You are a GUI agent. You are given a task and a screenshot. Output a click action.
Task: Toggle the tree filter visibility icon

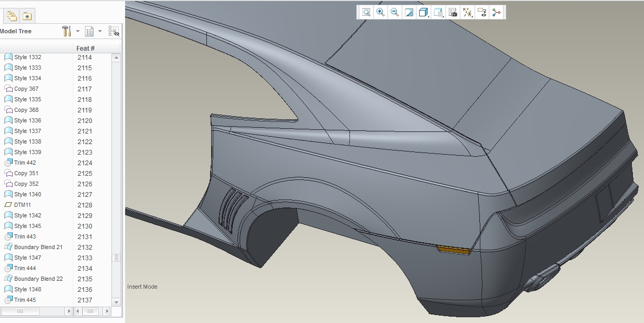pyautogui.click(x=114, y=31)
